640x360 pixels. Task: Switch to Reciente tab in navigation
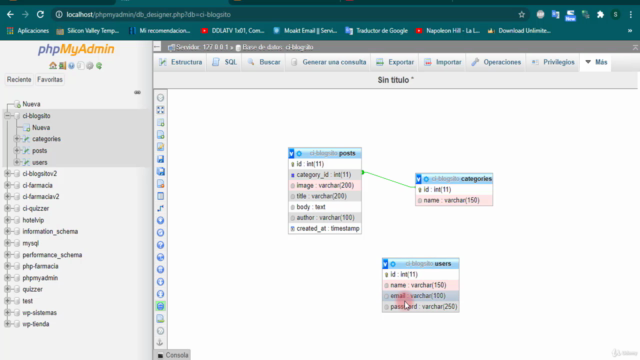point(19,80)
